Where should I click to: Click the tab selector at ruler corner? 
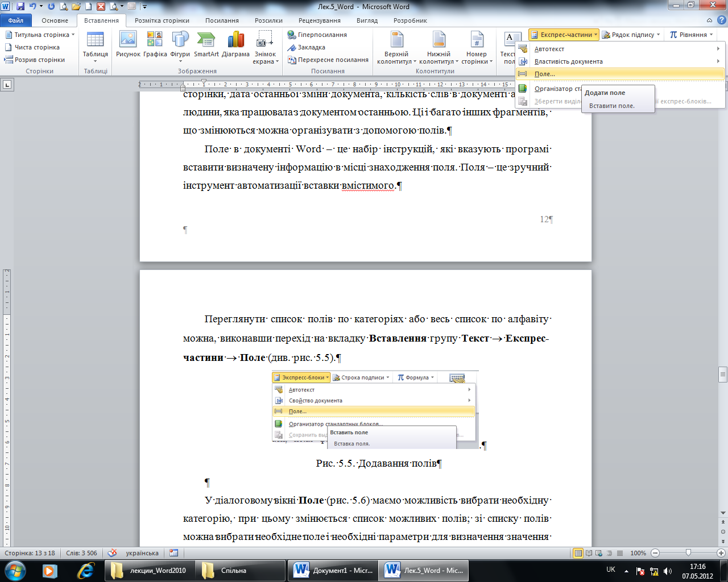(7, 85)
